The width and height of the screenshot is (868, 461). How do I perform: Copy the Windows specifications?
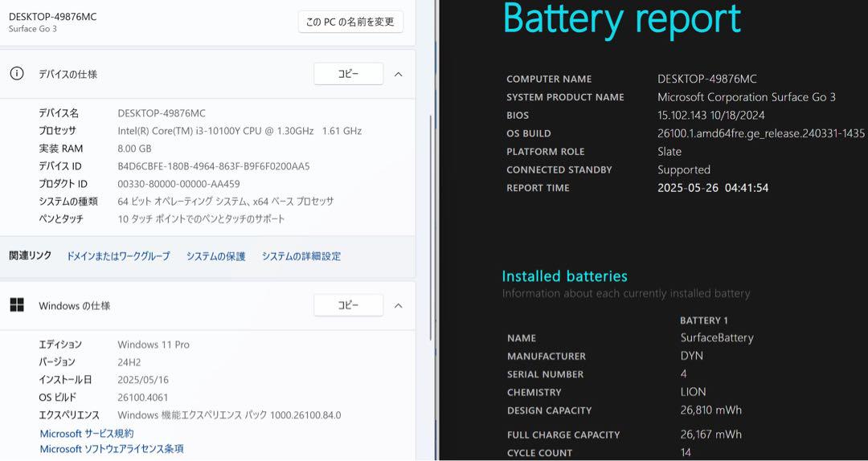[348, 305]
